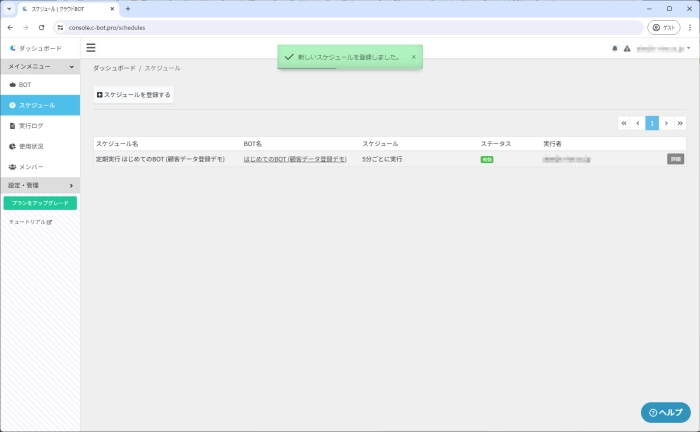Click the プランをアップグレード button
700x432 pixels.
[x=40, y=203]
